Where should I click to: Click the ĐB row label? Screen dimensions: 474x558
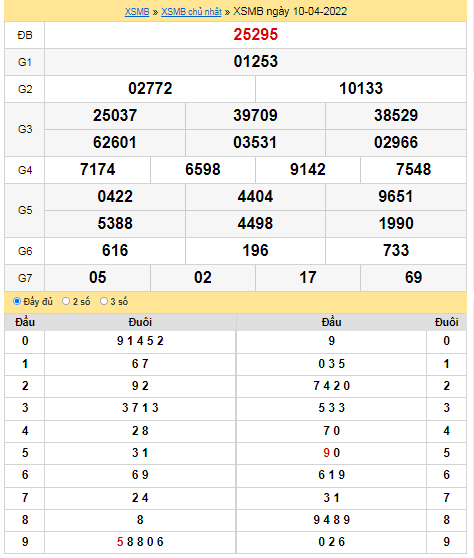[25, 35]
